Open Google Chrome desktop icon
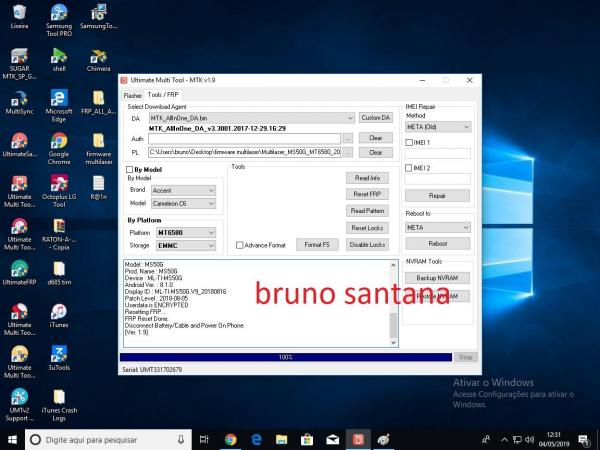 click(x=59, y=149)
